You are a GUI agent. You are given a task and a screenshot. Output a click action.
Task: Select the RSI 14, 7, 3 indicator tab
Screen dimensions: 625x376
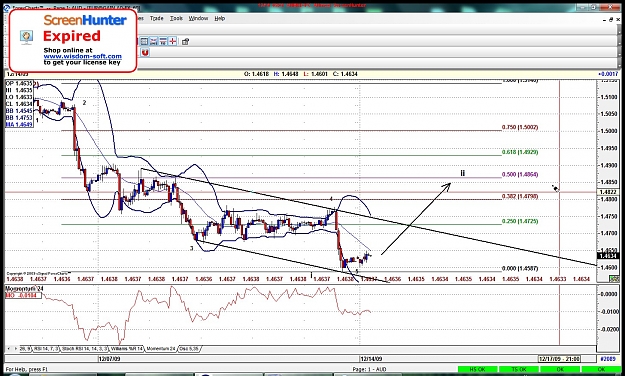[x=46, y=348]
